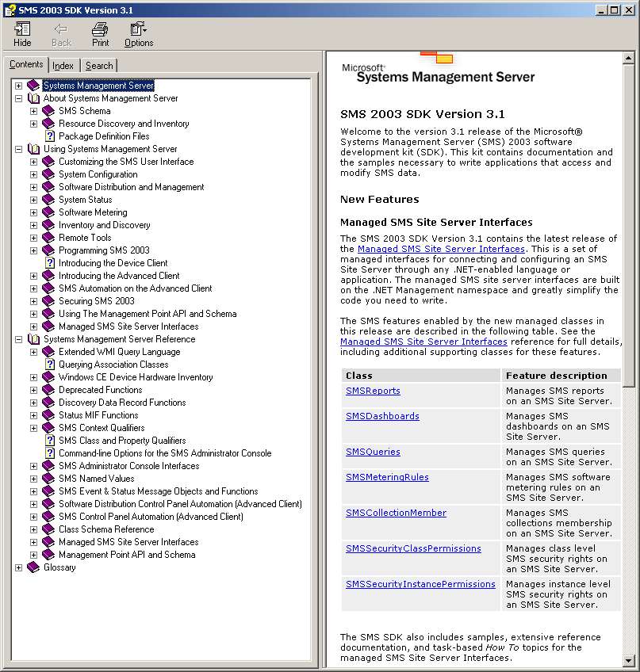The image size is (640, 672).
Task: Click the Print toolbar icon
Action: [100, 29]
